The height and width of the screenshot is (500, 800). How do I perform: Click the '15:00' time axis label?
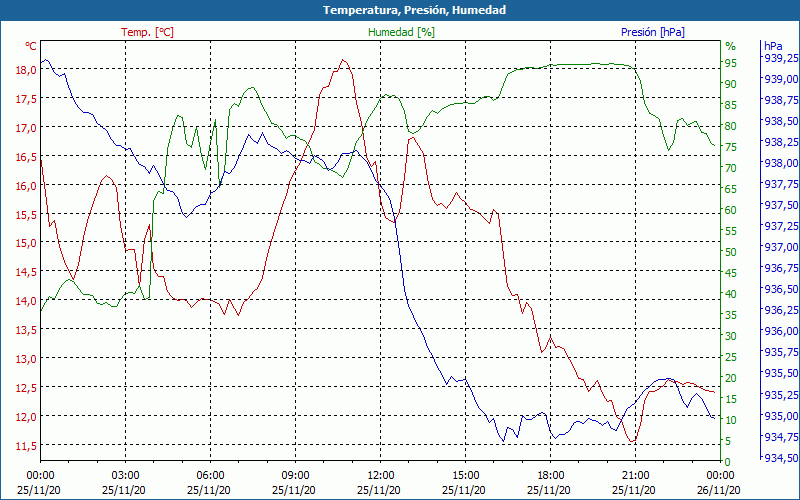point(465,476)
